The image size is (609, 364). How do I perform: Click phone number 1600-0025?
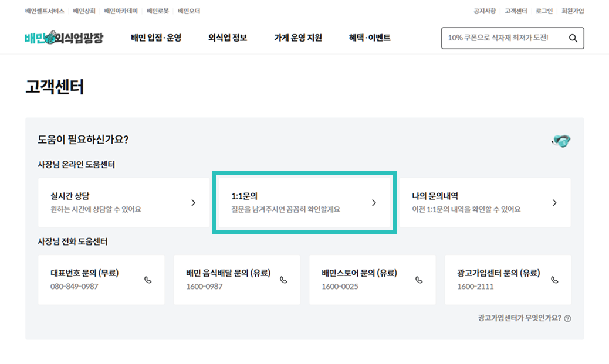click(340, 287)
